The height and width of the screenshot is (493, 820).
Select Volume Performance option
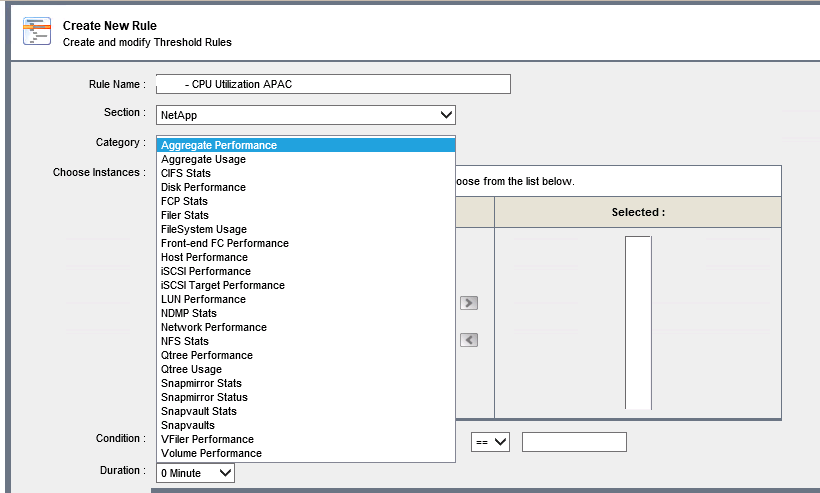306,453
